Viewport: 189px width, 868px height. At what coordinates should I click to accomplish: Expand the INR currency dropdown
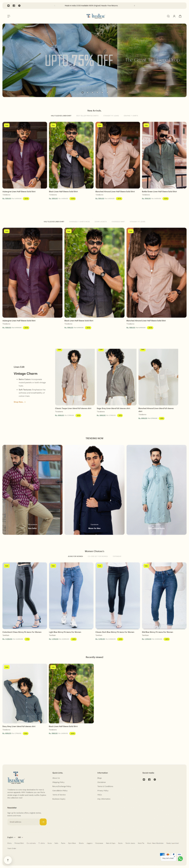point(20,837)
